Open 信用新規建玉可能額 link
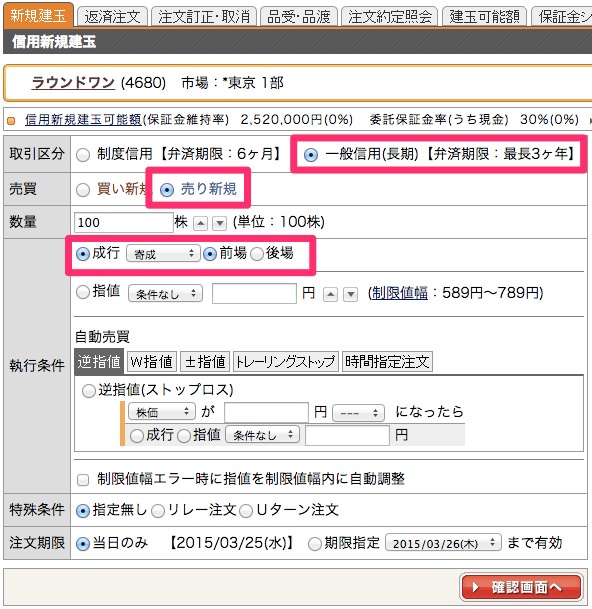This screenshot has width=592, height=609. tap(83, 119)
